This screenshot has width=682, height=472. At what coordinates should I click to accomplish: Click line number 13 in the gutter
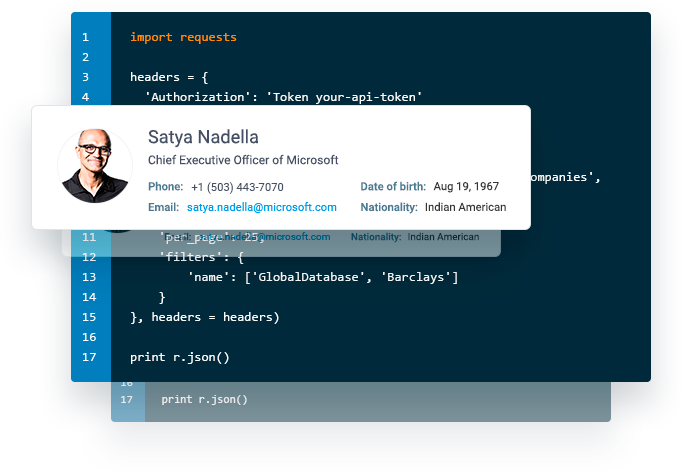[89, 277]
